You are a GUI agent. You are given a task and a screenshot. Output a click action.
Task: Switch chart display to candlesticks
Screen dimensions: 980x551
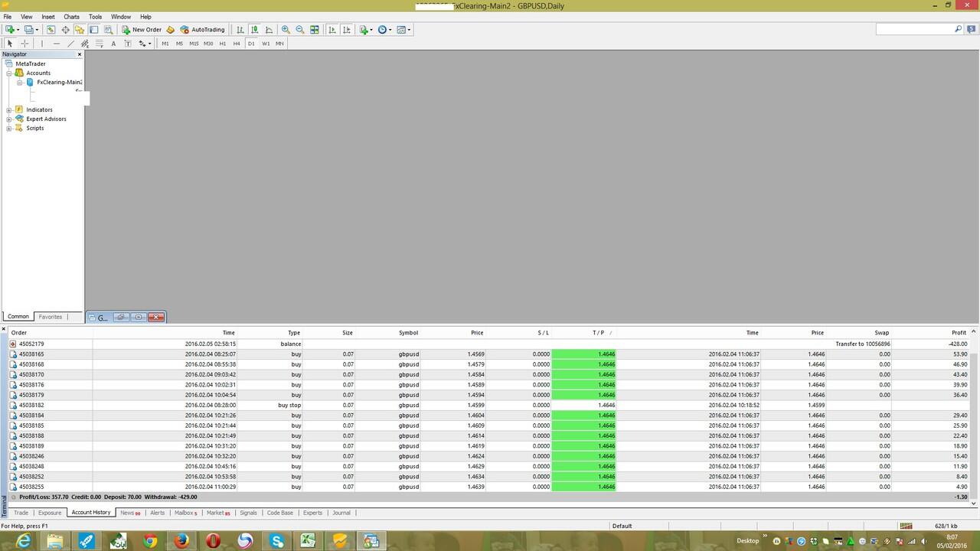pos(254,30)
